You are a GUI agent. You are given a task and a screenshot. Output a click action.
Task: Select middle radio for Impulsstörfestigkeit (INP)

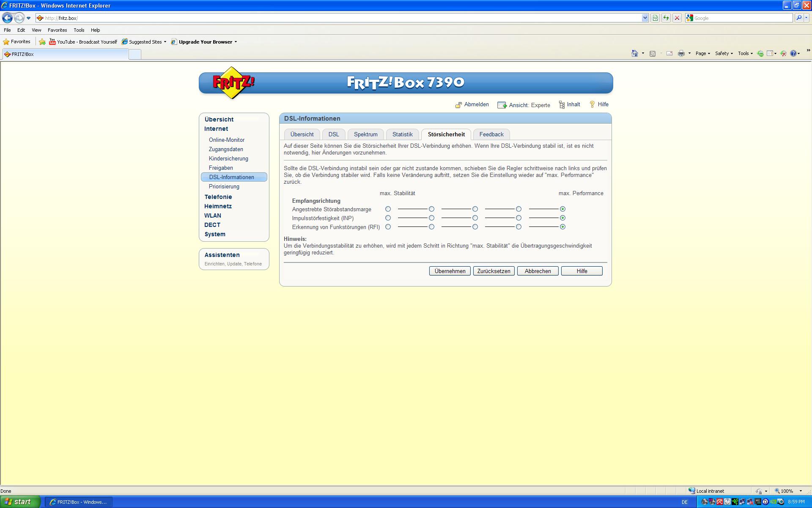click(x=475, y=218)
